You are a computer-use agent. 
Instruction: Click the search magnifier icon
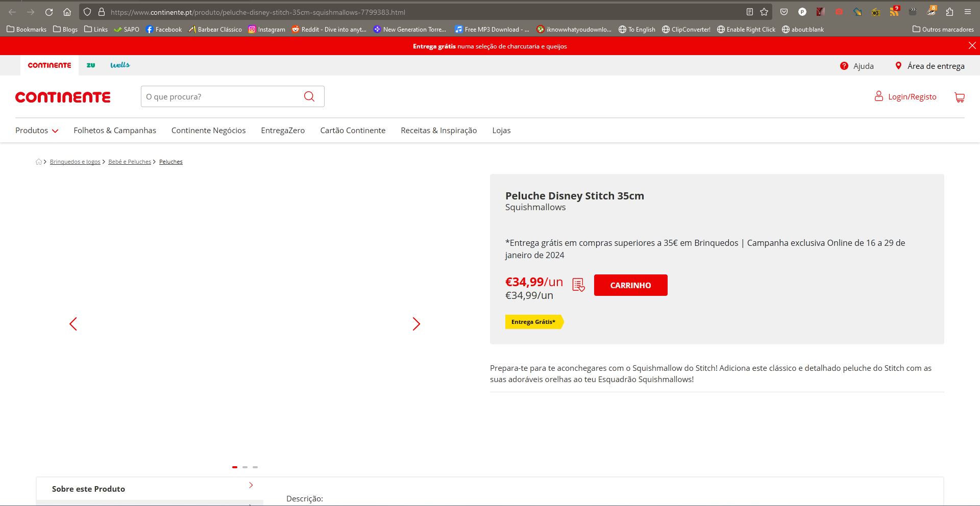pos(309,96)
